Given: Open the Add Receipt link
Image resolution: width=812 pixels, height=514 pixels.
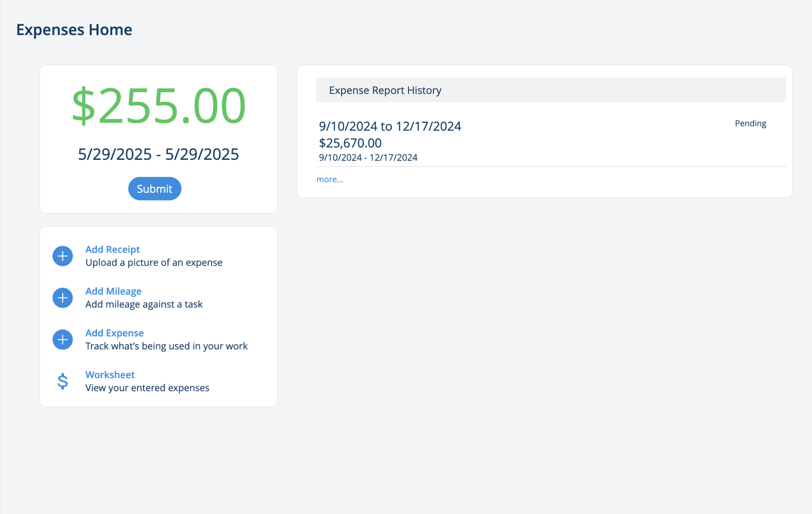Looking at the screenshot, I should pos(113,249).
